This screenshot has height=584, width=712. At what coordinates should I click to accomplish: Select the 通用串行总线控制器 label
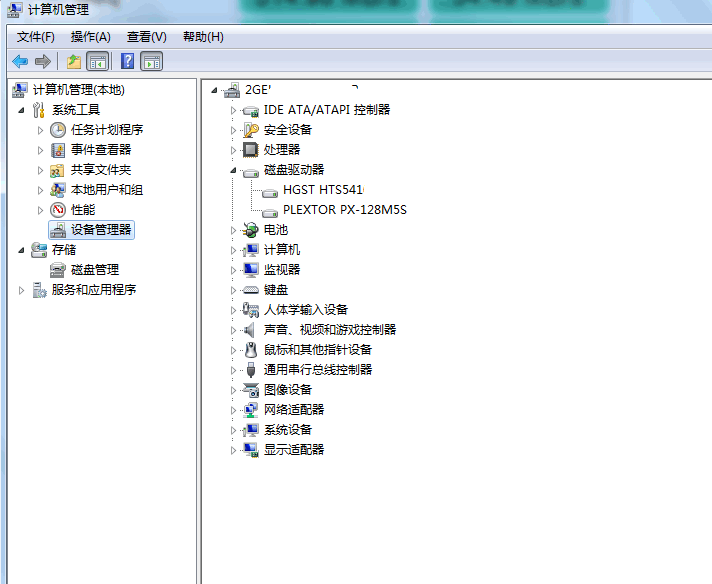point(318,370)
